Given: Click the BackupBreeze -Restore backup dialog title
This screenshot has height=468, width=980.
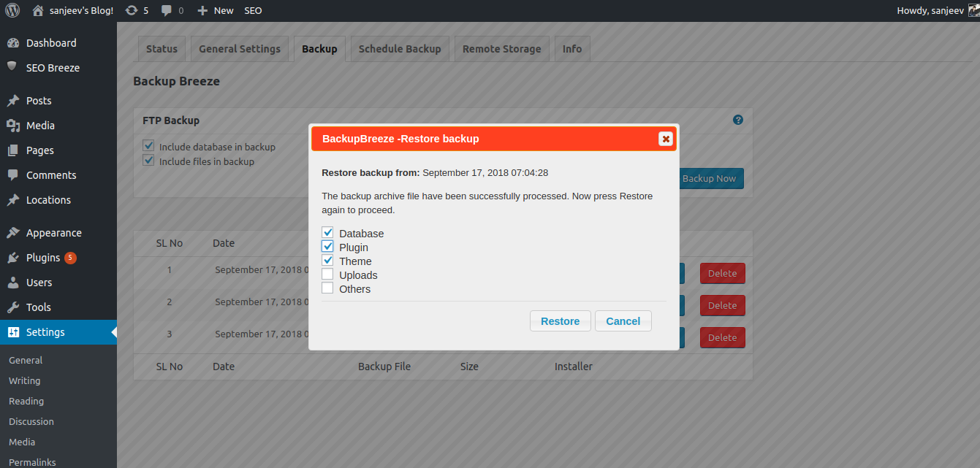Looking at the screenshot, I should point(400,139).
